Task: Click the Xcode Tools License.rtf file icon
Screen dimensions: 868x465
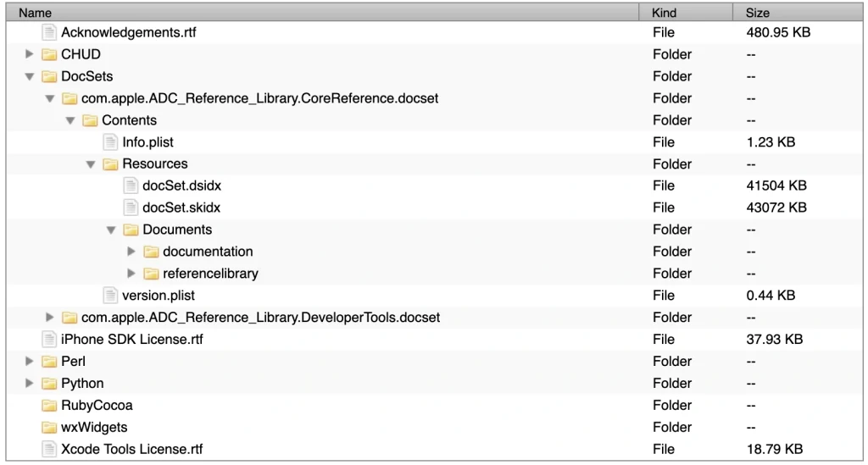Action: (x=49, y=449)
